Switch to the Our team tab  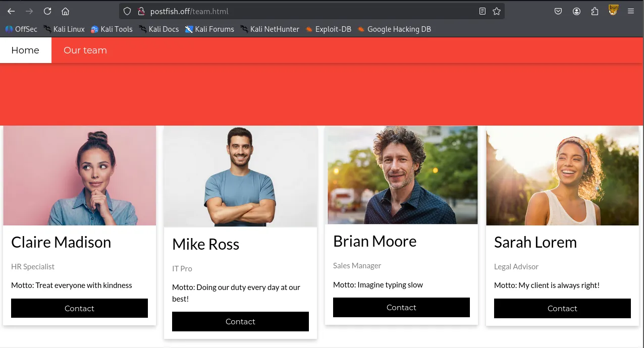[85, 50]
